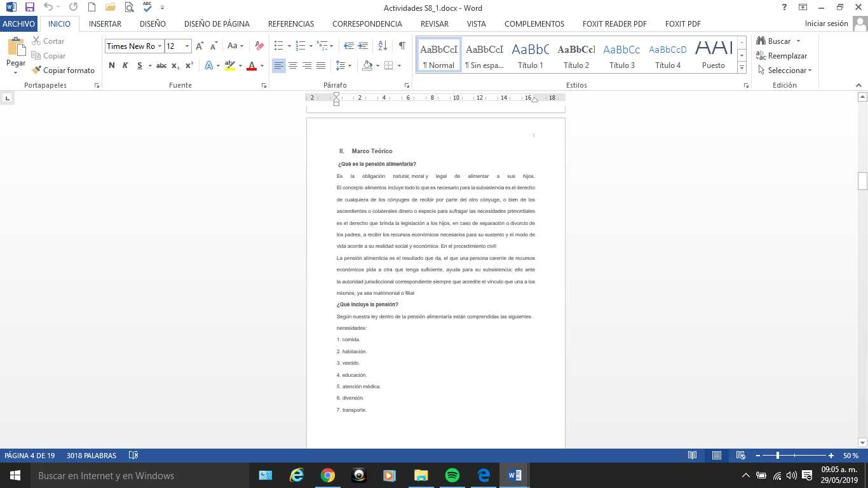Screen dimensions: 868x488
Task: Click the Reemplazar button
Action: pos(782,56)
